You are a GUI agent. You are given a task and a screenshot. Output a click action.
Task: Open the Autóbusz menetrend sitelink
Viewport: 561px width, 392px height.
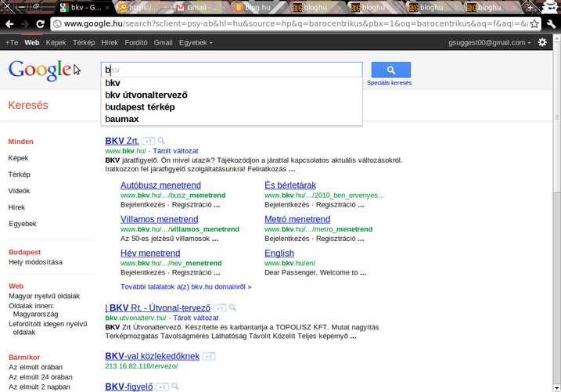[160, 185]
